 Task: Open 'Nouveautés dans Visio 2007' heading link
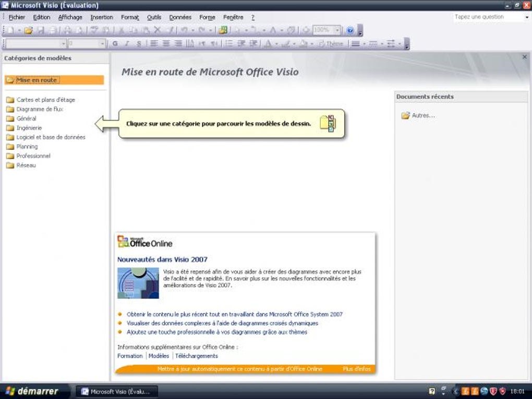click(162, 260)
